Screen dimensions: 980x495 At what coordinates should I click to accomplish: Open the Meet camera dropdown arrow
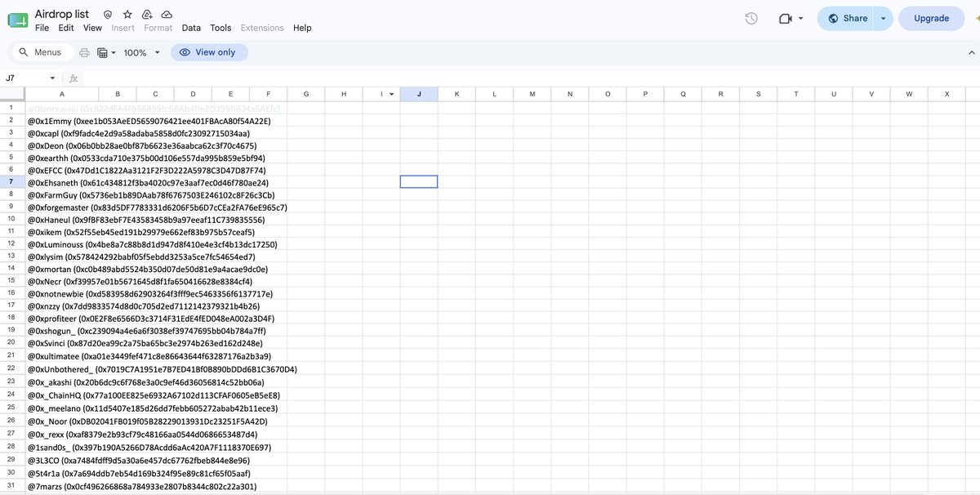800,18
